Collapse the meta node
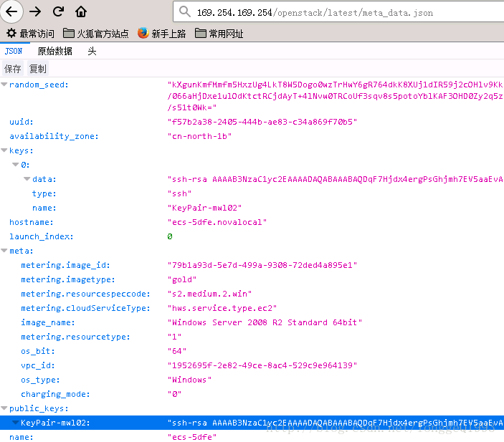 point(4,251)
